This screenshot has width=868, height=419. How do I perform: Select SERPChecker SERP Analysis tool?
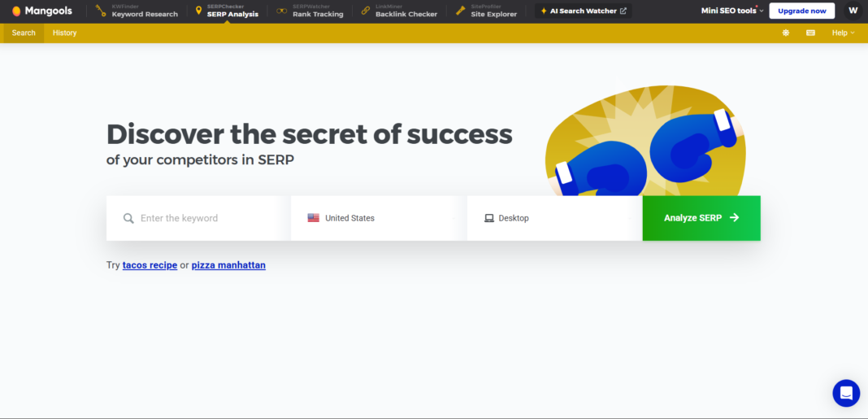coord(227,11)
